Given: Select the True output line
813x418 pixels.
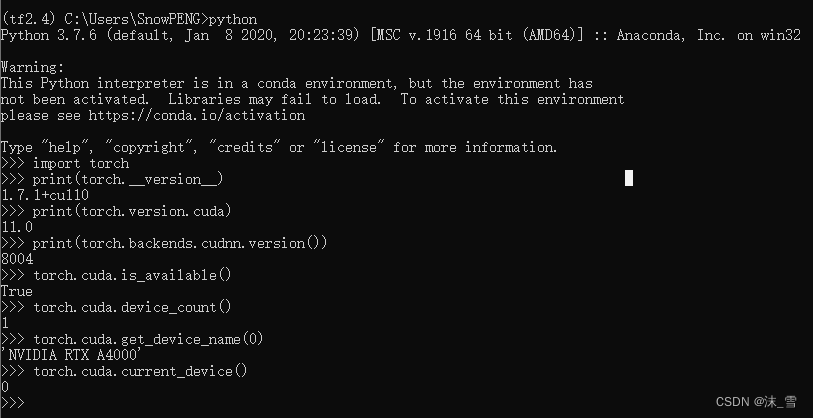Looking at the screenshot, I should 17,291.
